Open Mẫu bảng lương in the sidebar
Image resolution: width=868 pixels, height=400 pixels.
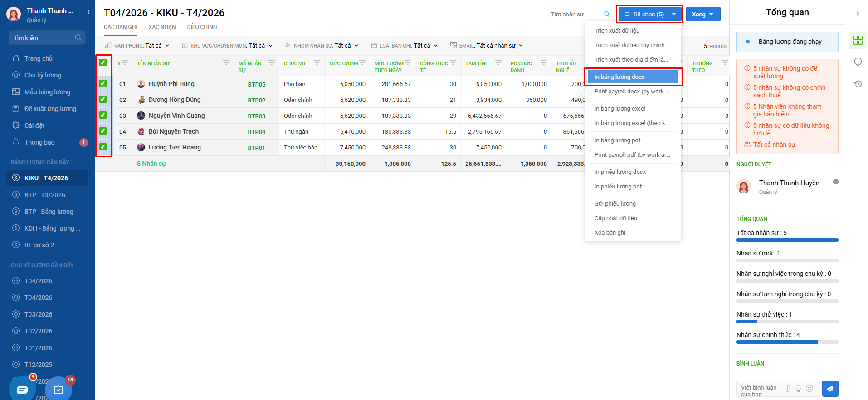[x=47, y=92]
